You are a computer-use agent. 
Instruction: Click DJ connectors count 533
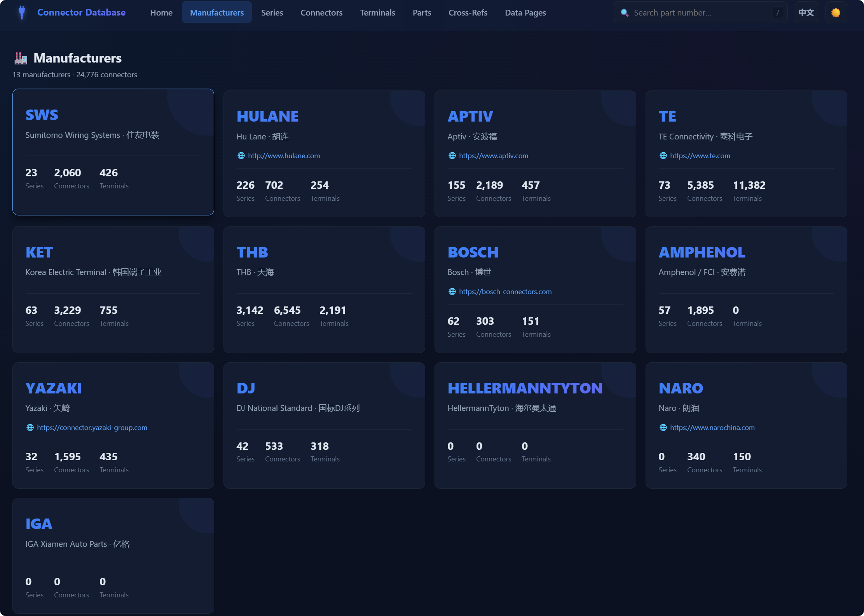pyautogui.click(x=274, y=446)
